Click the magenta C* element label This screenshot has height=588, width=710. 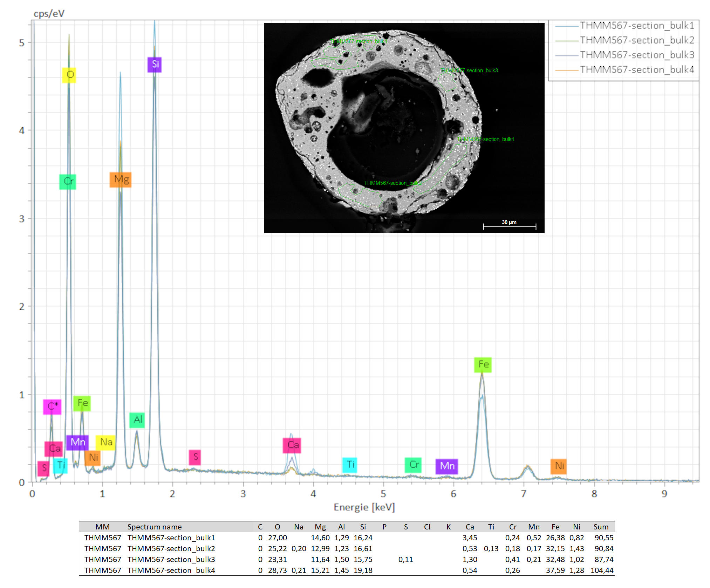coord(52,406)
